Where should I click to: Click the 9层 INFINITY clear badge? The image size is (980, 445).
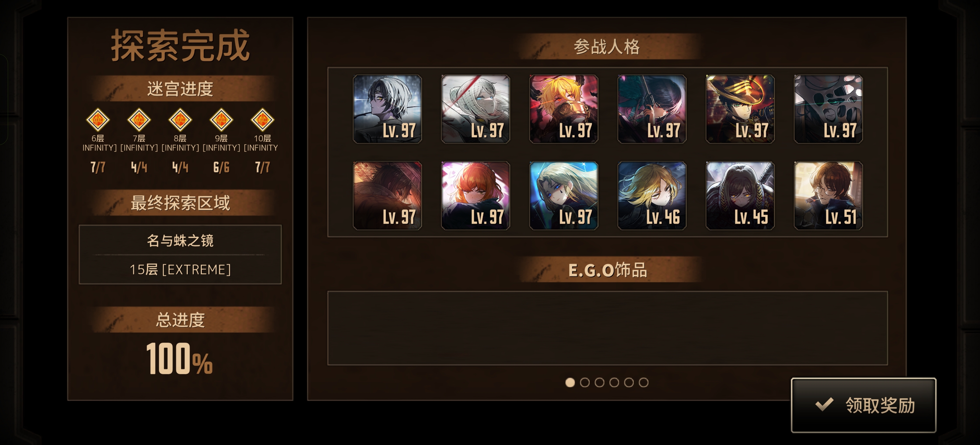coord(222,120)
